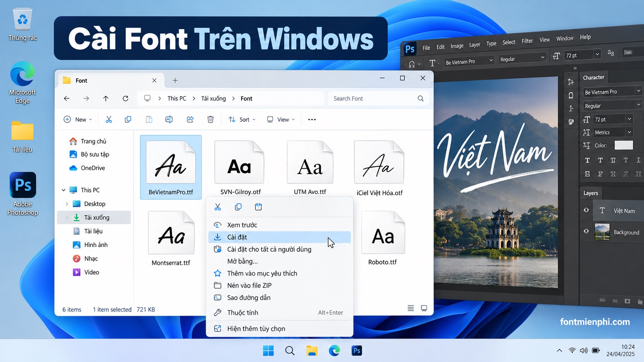Click the Photoshop icon in the taskbar

[357, 350]
